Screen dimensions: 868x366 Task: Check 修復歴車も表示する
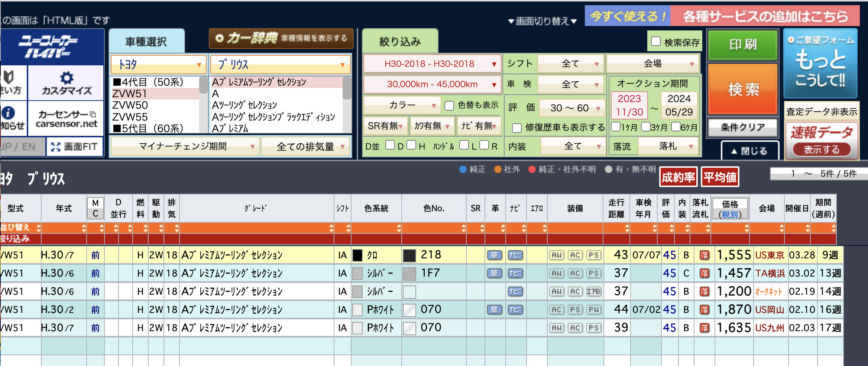click(x=516, y=128)
